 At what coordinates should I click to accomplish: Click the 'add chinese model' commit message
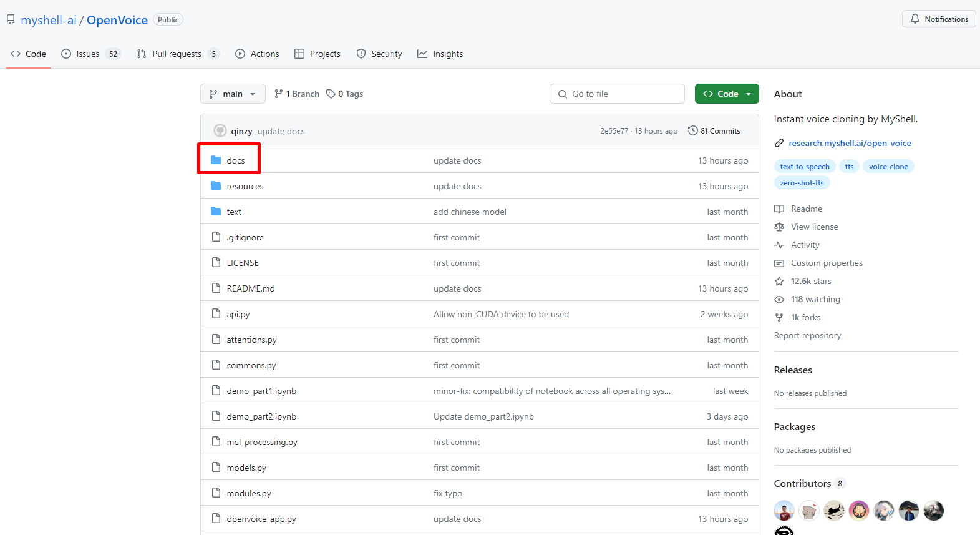coord(470,212)
